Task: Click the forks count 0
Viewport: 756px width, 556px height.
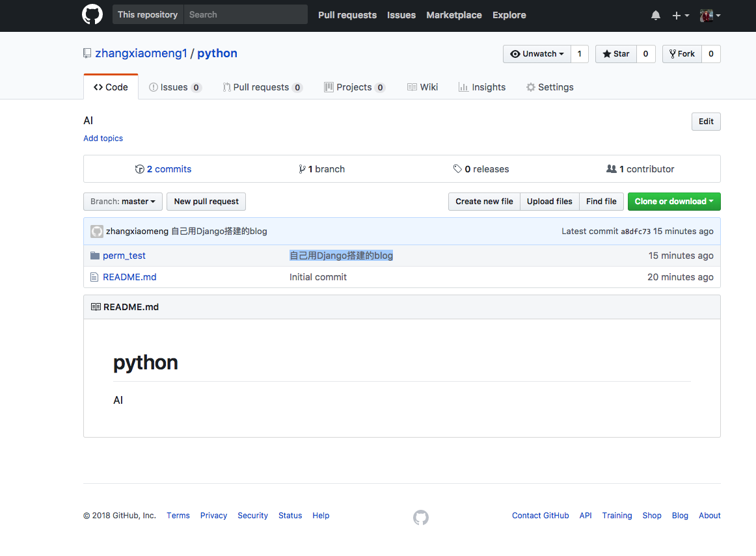Action: tap(710, 54)
